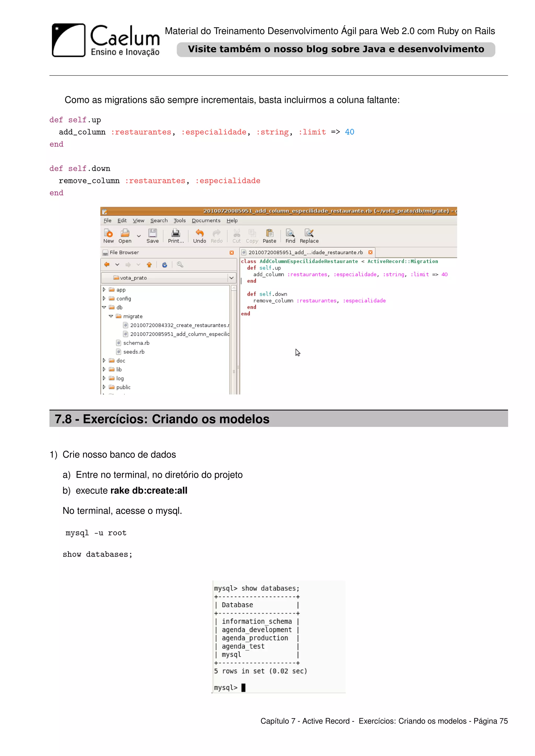Collapse the migrate folder
This screenshot has width=535, height=756.
tap(111, 316)
